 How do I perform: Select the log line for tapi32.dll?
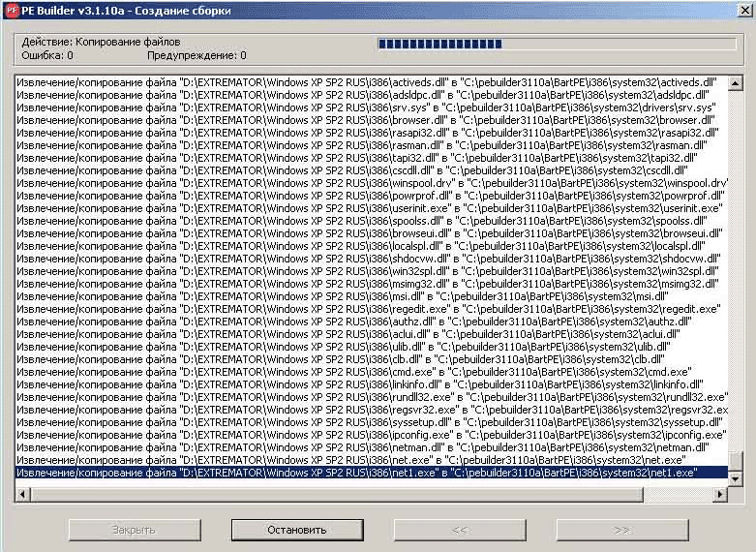pyautogui.click(x=372, y=158)
